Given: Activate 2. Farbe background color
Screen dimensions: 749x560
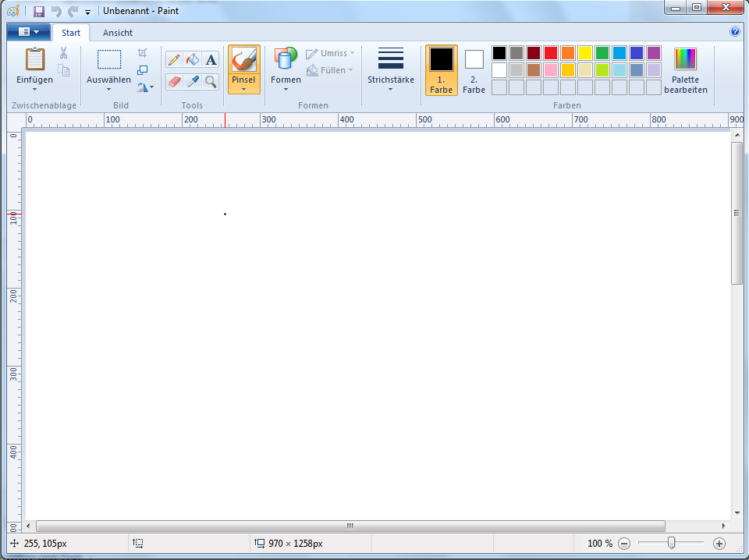Looking at the screenshot, I should [474, 70].
